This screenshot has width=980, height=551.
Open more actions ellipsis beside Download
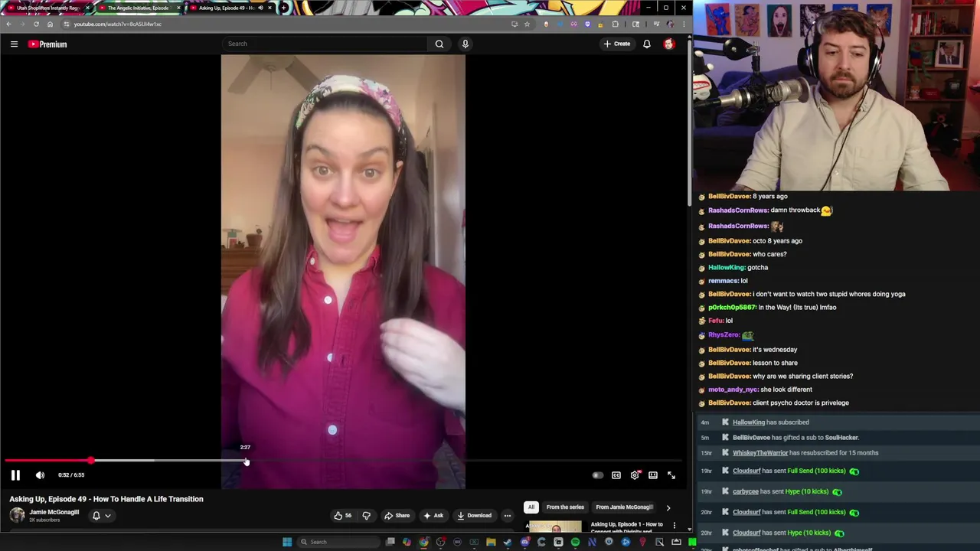click(508, 516)
